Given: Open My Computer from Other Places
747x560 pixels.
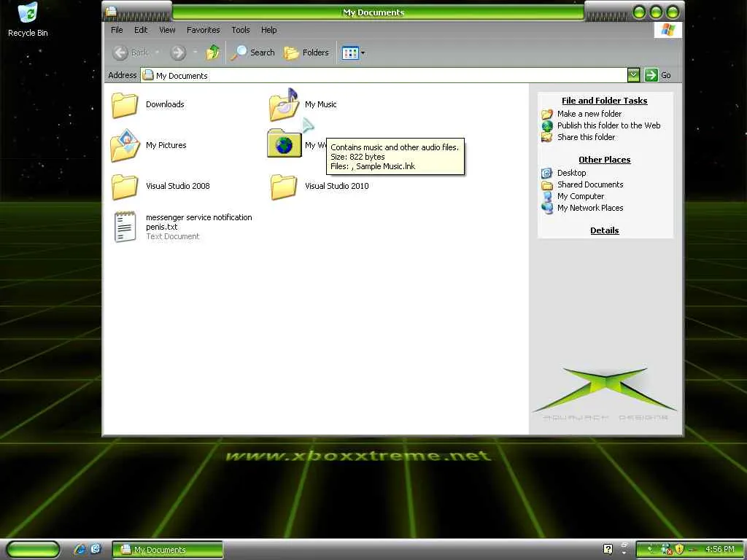Looking at the screenshot, I should coord(581,196).
